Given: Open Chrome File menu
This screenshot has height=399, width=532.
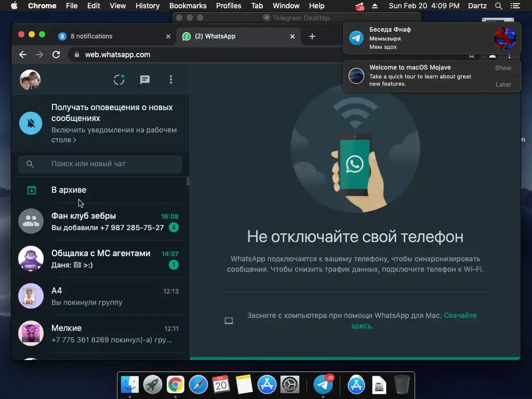Looking at the screenshot, I should pyautogui.click(x=72, y=6).
